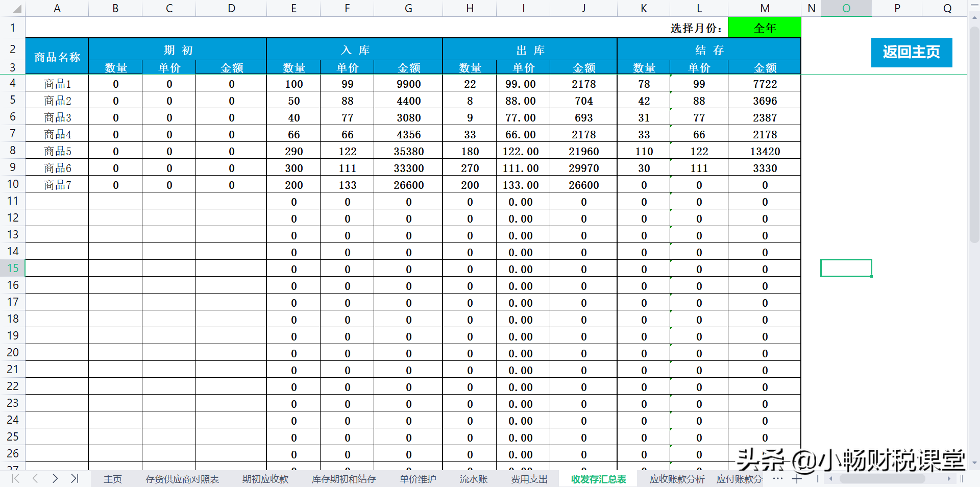Select the 商品2 cell
Screen dimensions: 980x487
coord(57,100)
